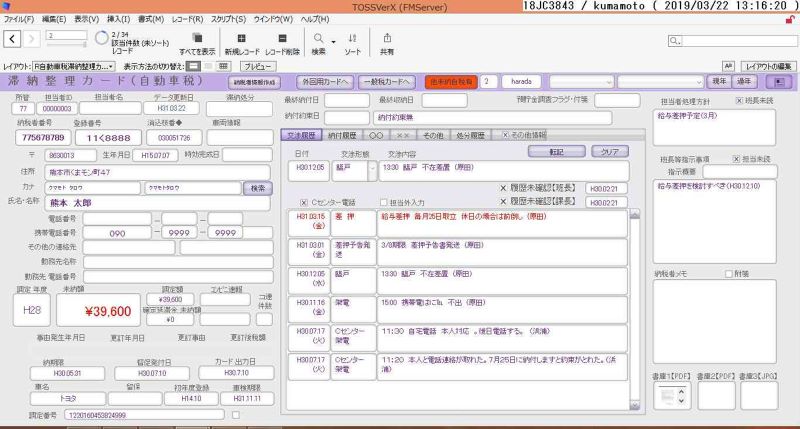
Task: Open the 検索 toolbar dropdown arrow
Action: coord(333,42)
